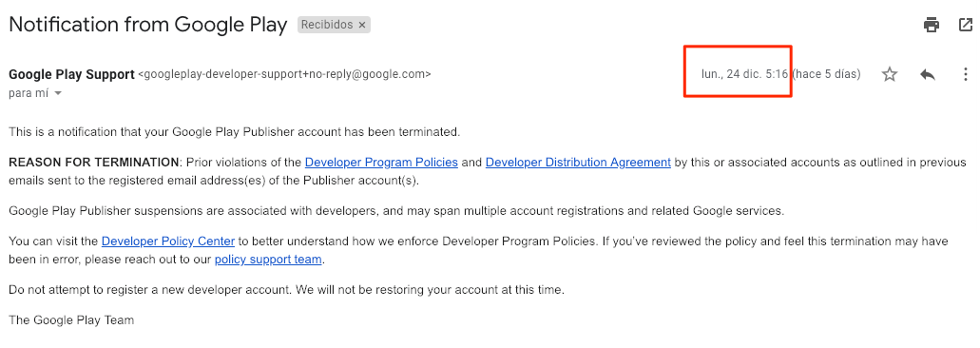Click the 'REASON FOR TERMINATION' bold text
Image resolution: width=980 pixels, height=348 pixels.
pos(94,163)
